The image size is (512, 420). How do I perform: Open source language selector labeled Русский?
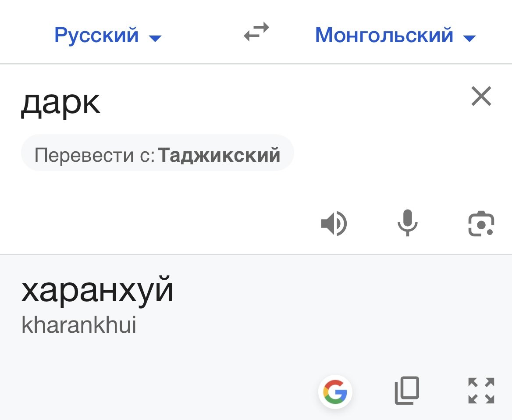[96, 35]
